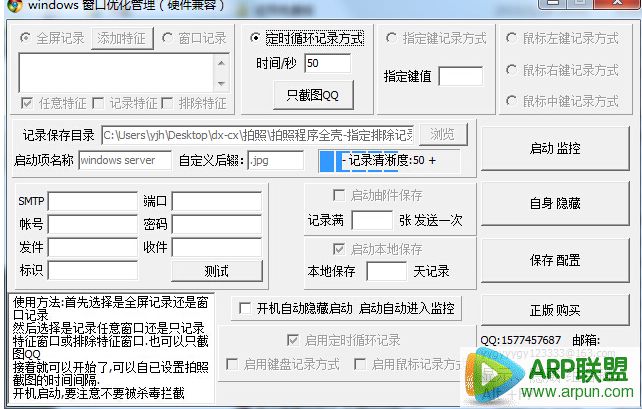Image resolution: width=642 pixels, height=409 pixels.
Task: Click the 浏览 browse button
Action: (443, 134)
